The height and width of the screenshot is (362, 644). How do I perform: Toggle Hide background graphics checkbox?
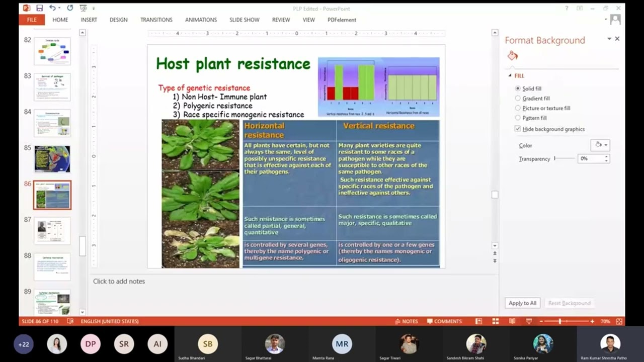(518, 129)
